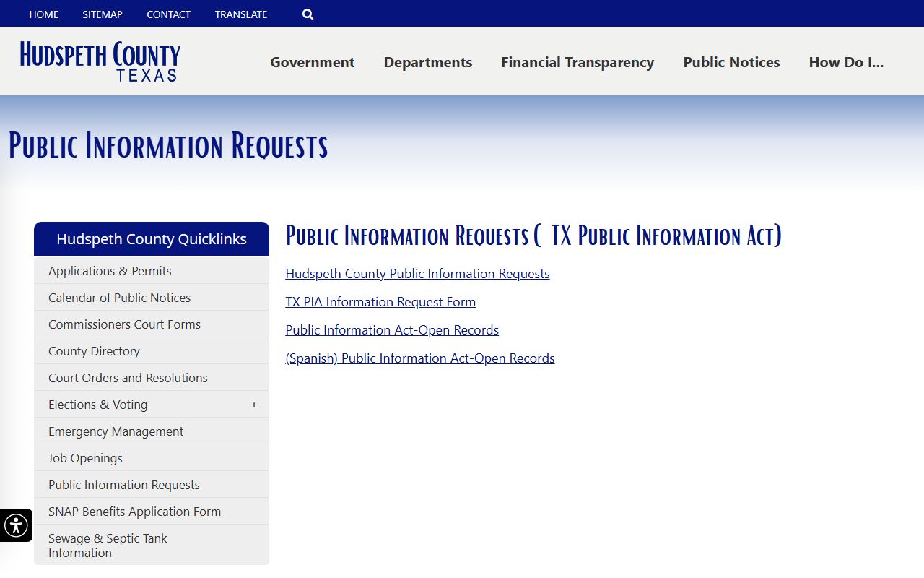
Task: Open Public Information Act-Open Records link
Action: tap(392, 330)
